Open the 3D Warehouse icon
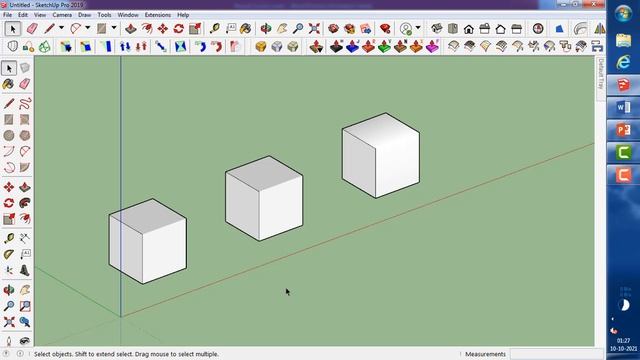The width and height of the screenshot is (640, 360). pyautogui.click(x=333, y=29)
